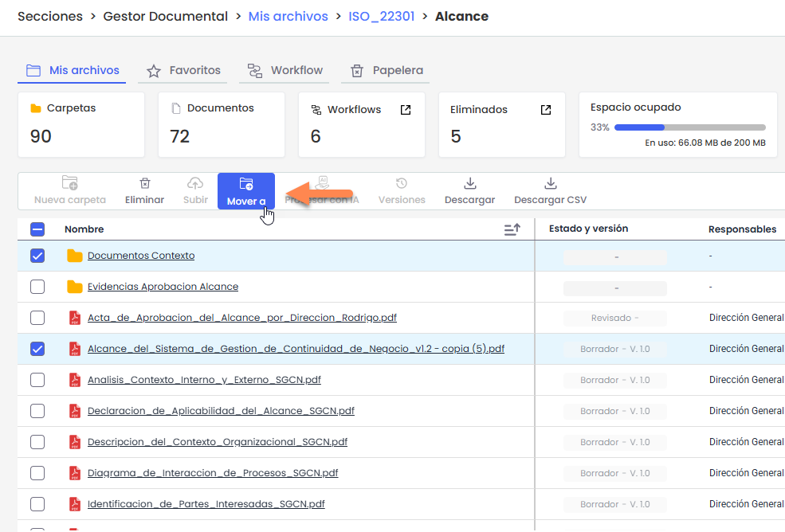The height and width of the screenshot is (532, 785).
Task: Open Acta_de_Aprobacion_del_Alcance PDF link
Action: (x=241, y=318)
